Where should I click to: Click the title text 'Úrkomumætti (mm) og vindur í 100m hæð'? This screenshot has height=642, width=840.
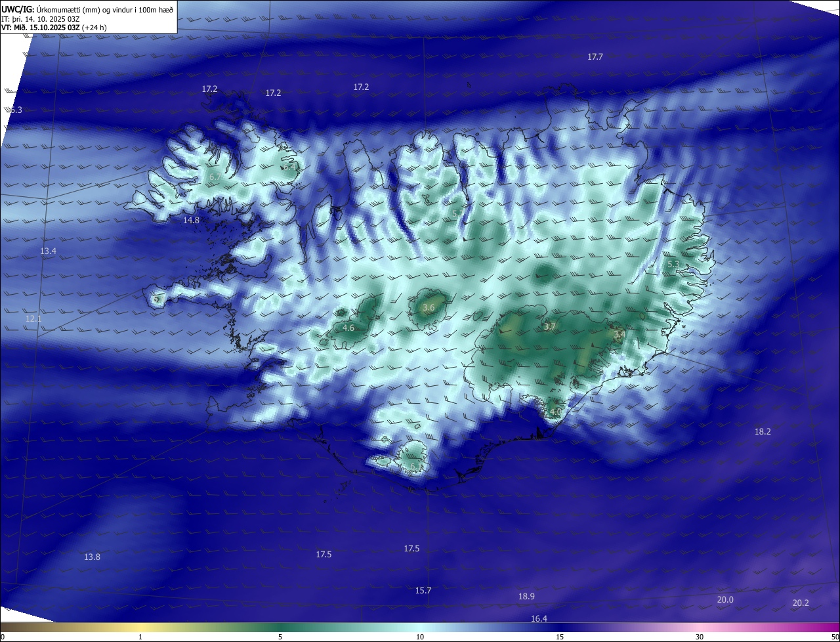(x=105, y=9)
